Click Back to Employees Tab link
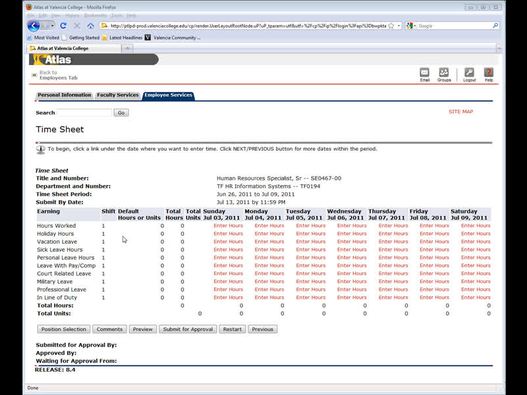 58,75
